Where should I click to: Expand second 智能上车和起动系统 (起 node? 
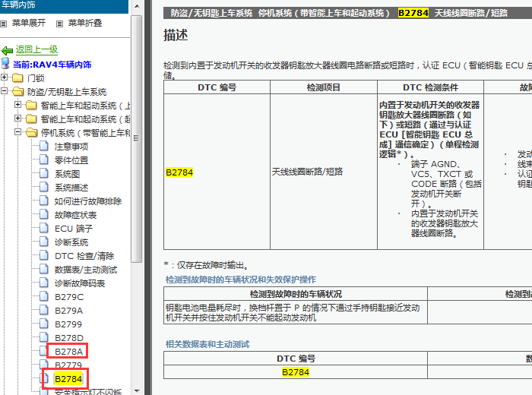click(17, 118)
